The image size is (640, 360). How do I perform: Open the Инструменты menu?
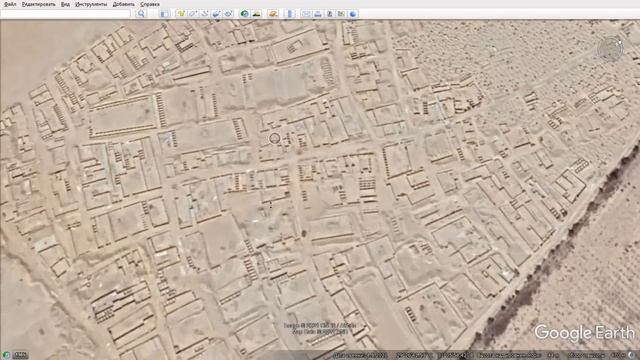click(x=91, y=4)
